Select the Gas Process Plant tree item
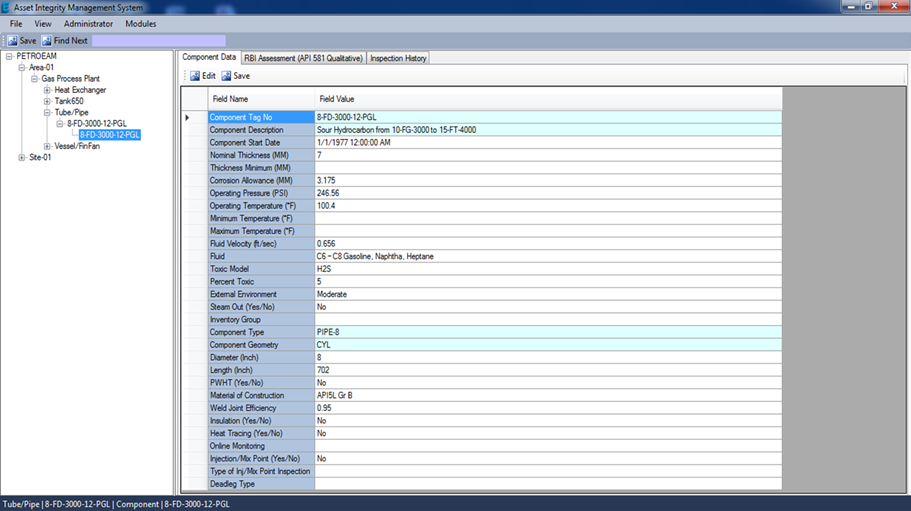The height and width of the screenshot is (511, 911). click(70, 79)
